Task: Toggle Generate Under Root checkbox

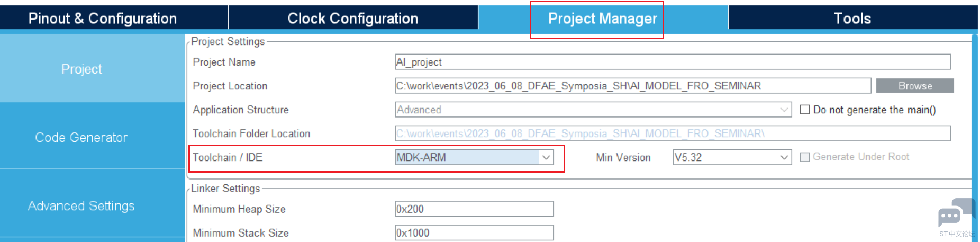Action: (805, 157)
